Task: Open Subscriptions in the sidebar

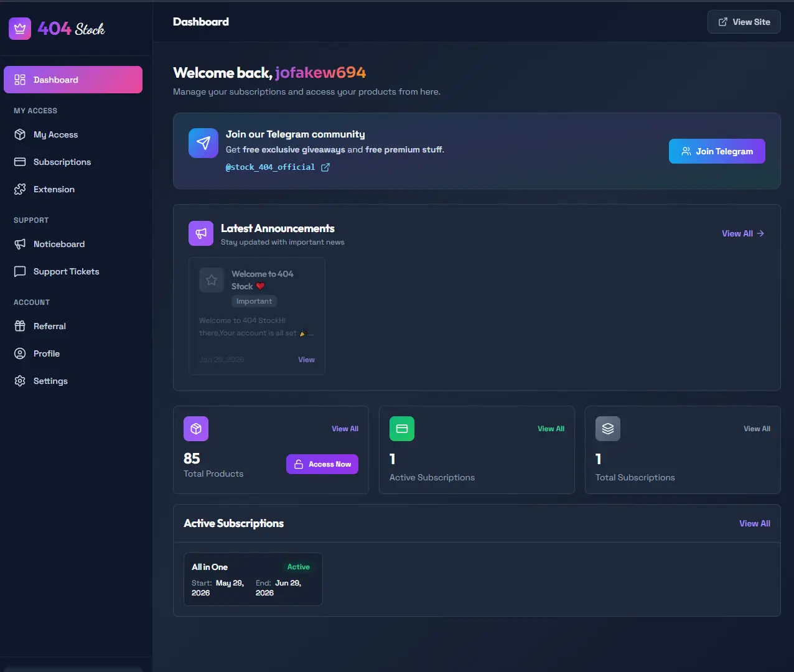Action: tap(73, 162)
